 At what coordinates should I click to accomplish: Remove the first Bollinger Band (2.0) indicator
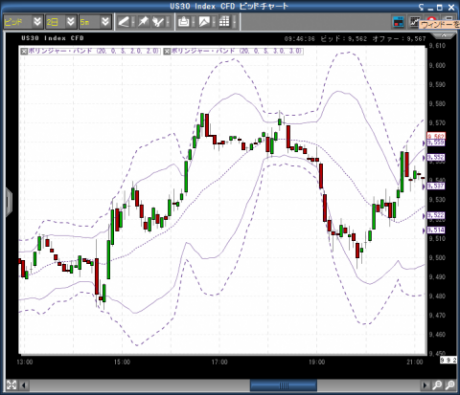pos(24,51)
